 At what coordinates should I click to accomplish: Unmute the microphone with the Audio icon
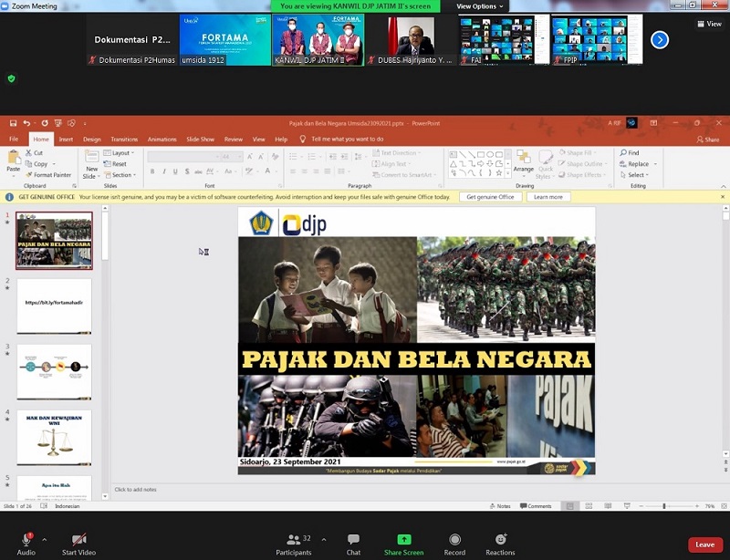(26, 540)
